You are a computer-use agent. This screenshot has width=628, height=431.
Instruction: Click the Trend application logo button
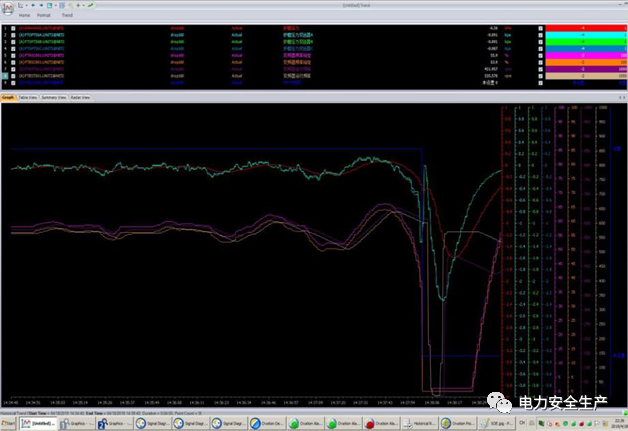tap(6, 8)
